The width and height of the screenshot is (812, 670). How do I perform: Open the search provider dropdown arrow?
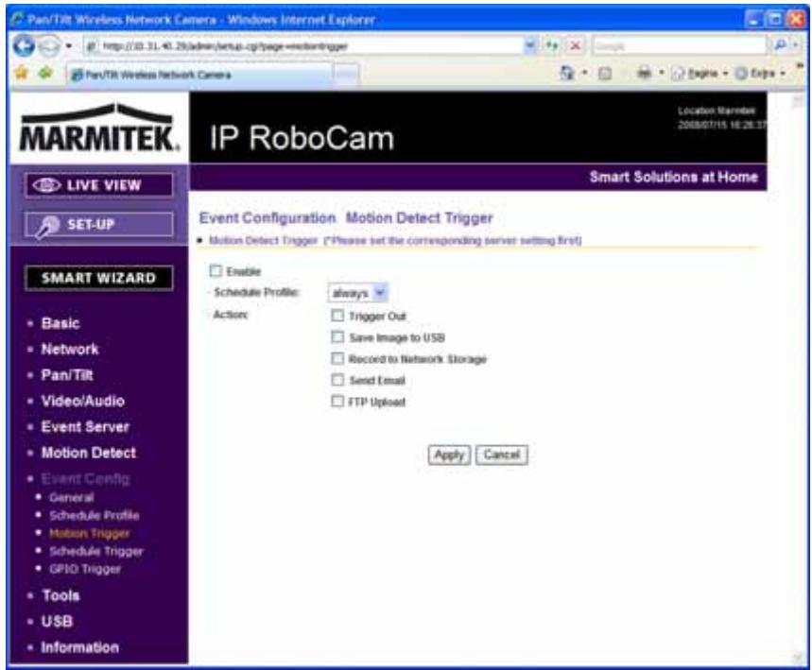[797, 45]
